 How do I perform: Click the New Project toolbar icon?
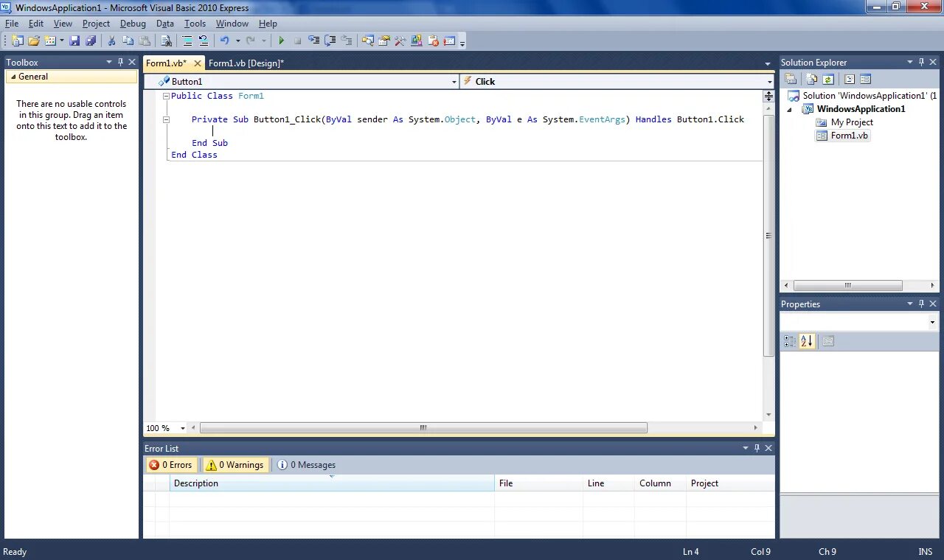(x=17, y=41)
